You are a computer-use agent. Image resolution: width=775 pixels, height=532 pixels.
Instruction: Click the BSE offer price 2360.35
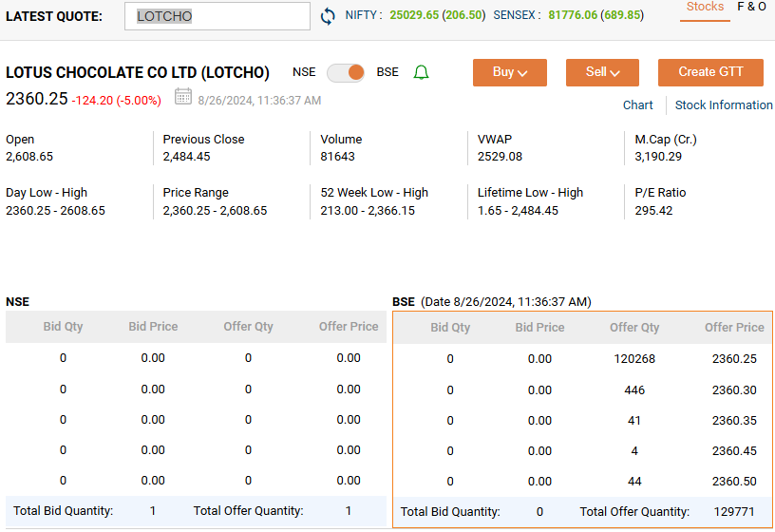[734, 421]
